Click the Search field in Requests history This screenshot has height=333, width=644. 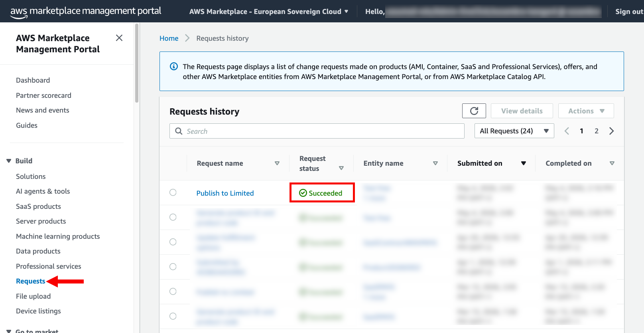[x=317, y=131]
